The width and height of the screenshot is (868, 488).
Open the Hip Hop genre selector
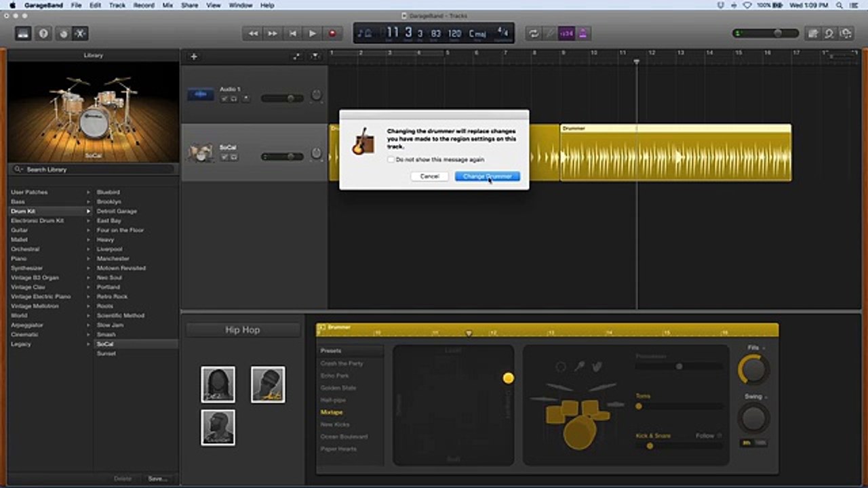tap(243, 330)
